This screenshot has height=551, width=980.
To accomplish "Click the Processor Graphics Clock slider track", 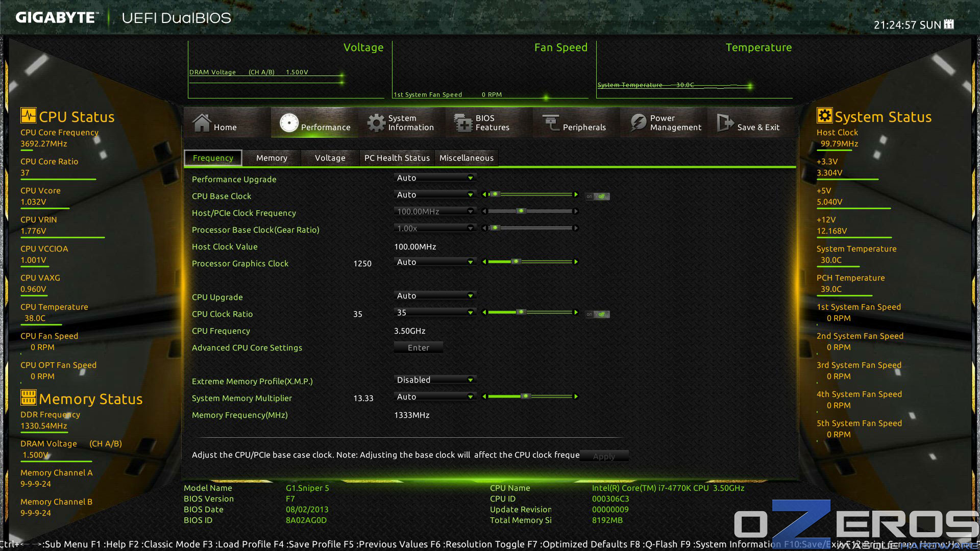I will tap(530, 262).
